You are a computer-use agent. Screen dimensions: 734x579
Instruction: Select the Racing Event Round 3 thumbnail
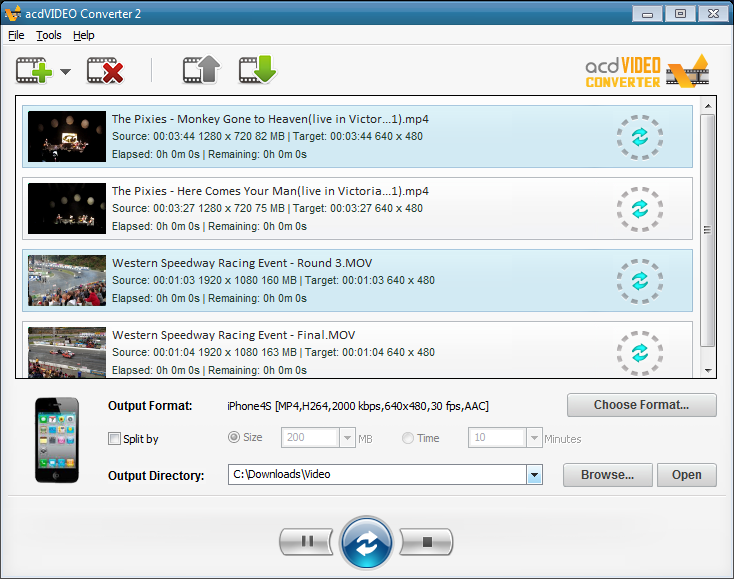coord(67,280)
